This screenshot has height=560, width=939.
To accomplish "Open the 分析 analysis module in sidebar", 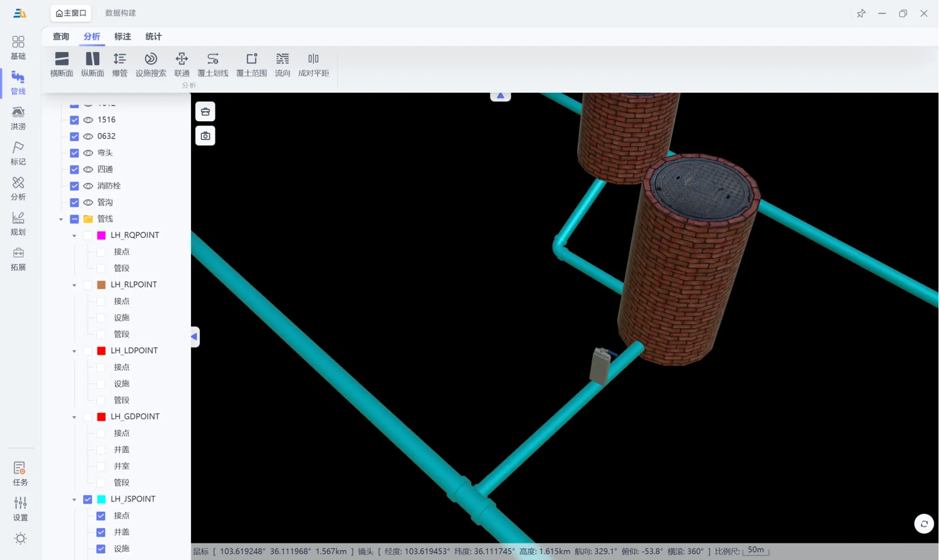I will 18,189.
